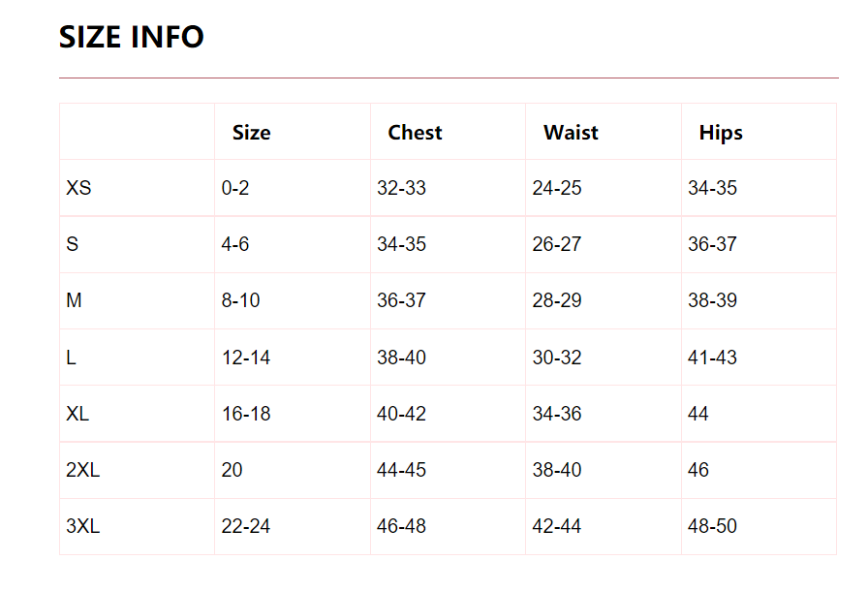Click the XL row label
This screenshot has height=592, width=868.
pyautogui.click(x=77, y=413)
